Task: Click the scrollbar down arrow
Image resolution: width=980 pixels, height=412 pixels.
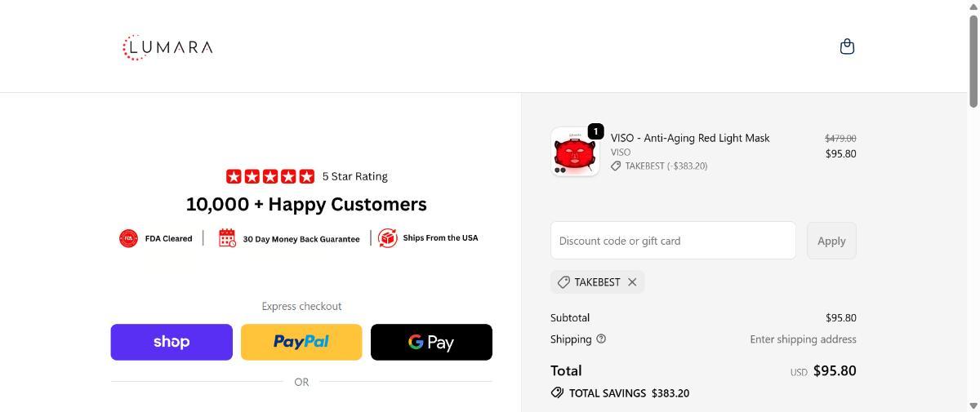Action: coord(973,405)
